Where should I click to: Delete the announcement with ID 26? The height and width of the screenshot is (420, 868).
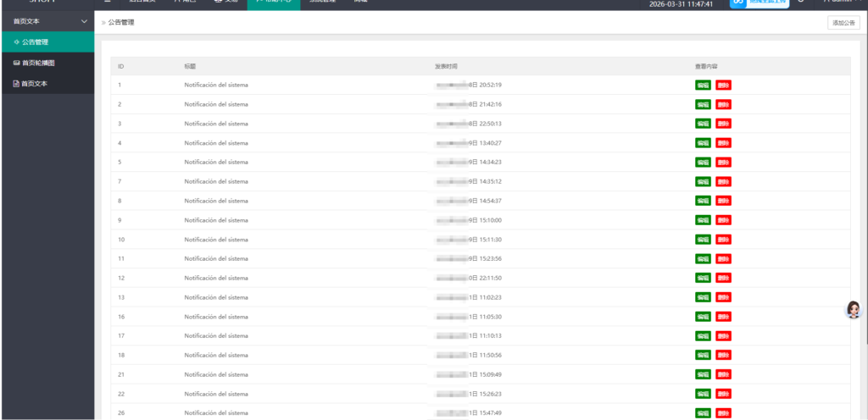tap(723, 413)
